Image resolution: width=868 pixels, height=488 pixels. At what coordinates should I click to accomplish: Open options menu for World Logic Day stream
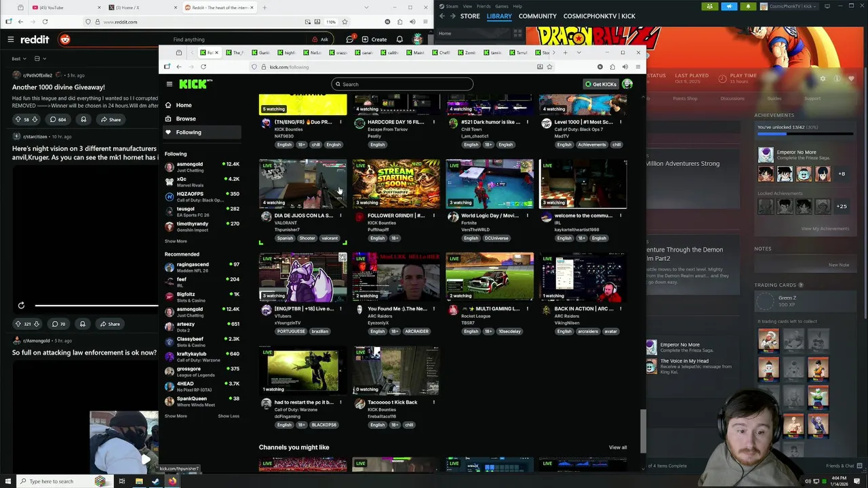(527, 216)
